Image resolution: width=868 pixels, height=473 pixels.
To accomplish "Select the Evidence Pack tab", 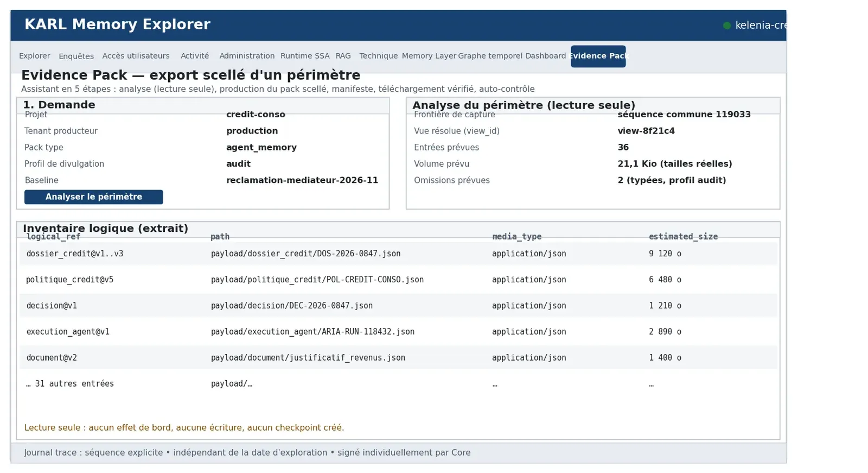I will (598, 56).
